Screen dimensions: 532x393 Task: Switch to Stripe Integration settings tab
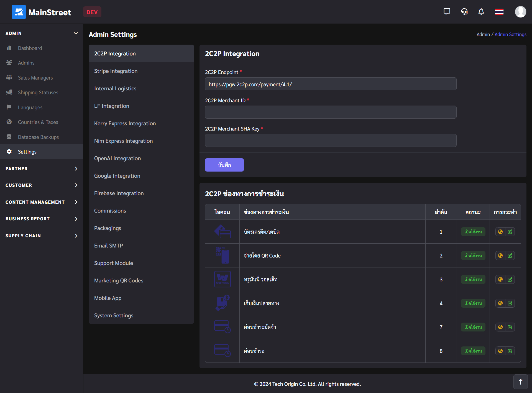(141, 71)
